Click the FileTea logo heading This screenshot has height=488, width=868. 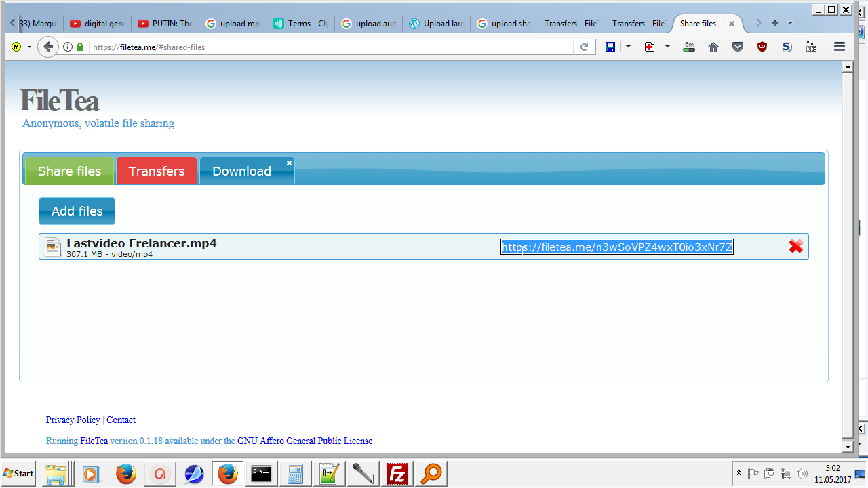coord(60,101)
